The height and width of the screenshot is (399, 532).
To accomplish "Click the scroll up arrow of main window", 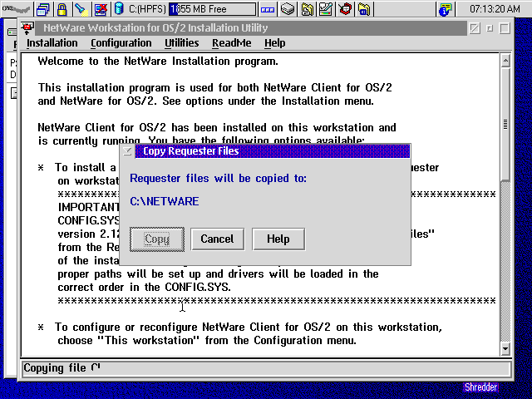I will 505,61.
